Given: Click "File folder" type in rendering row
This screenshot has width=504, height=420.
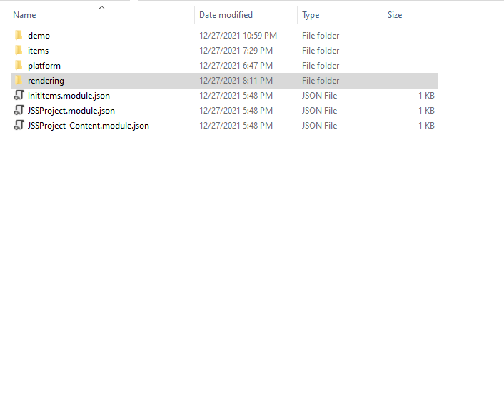Looking at the screenshot, I should [x=321, y=81].
